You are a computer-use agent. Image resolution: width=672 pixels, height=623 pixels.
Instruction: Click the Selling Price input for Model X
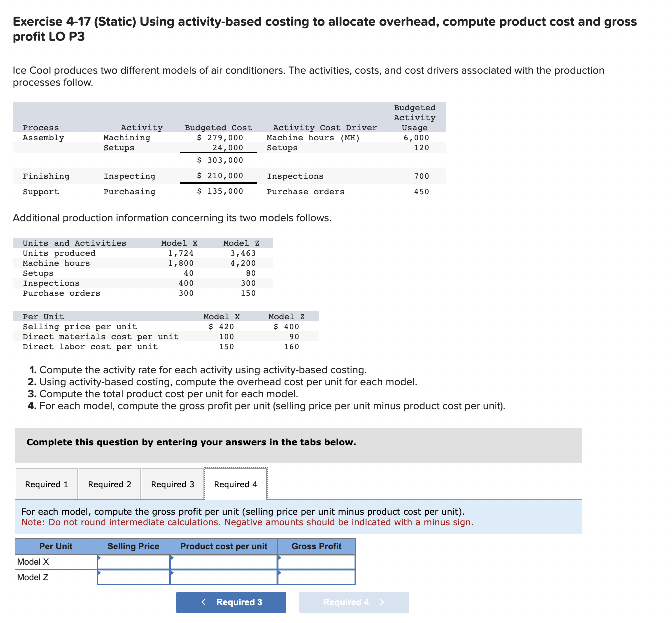[133, 561]
